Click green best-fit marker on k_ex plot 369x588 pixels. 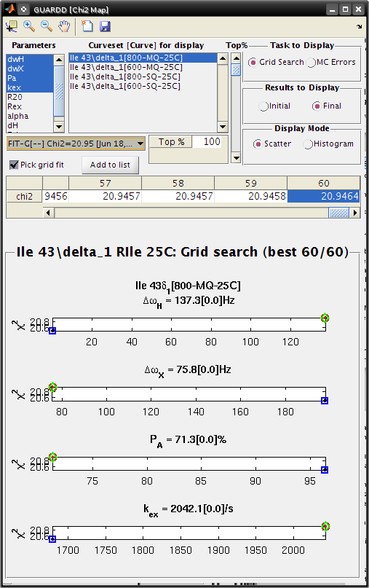325,526
